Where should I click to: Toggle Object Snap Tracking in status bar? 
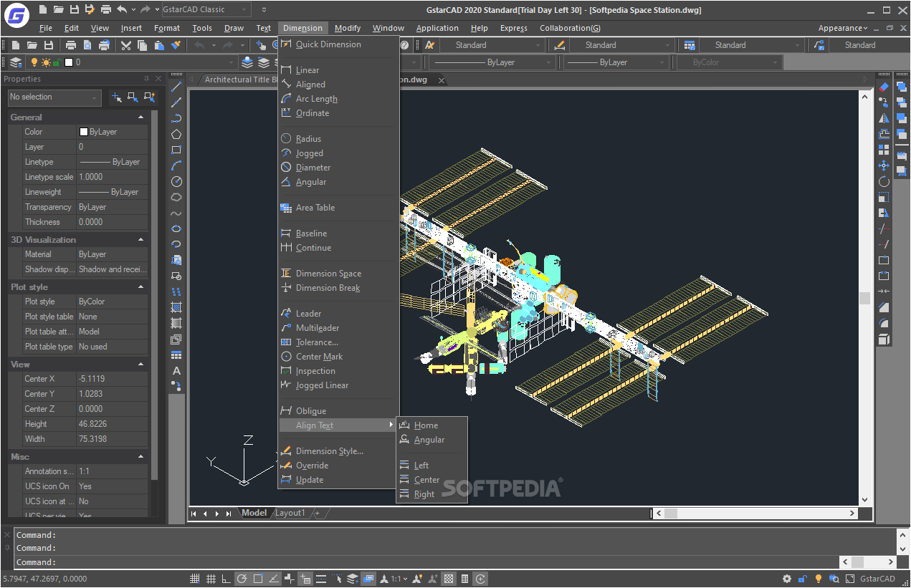274,579
